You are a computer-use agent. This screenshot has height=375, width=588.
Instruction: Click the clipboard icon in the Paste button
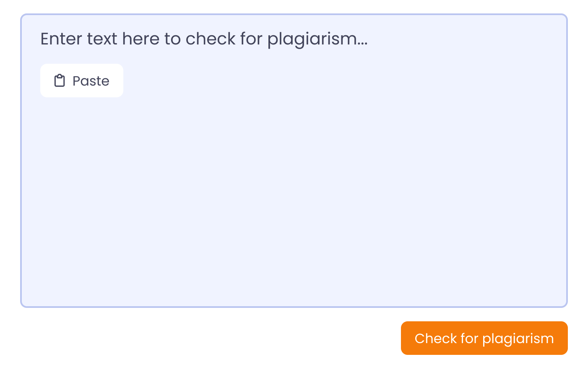click(60, 81)
